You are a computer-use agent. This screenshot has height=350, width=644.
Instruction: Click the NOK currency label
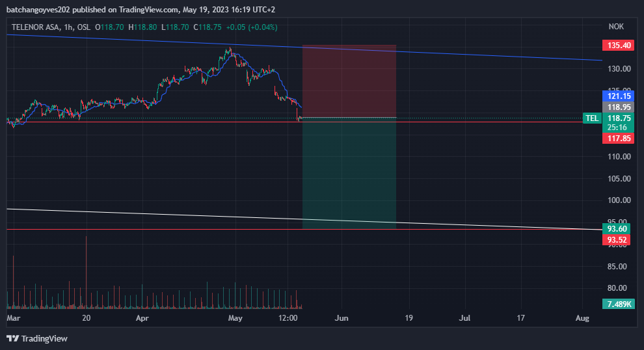615,26
